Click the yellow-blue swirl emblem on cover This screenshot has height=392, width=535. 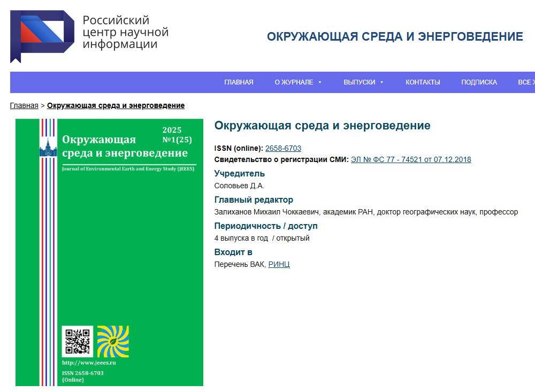point(113,341)
